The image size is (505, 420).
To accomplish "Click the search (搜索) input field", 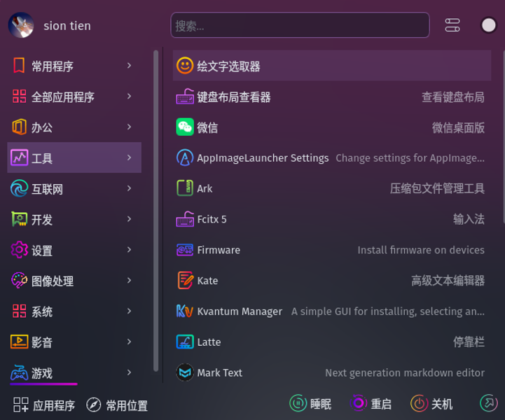I will 300,26.
